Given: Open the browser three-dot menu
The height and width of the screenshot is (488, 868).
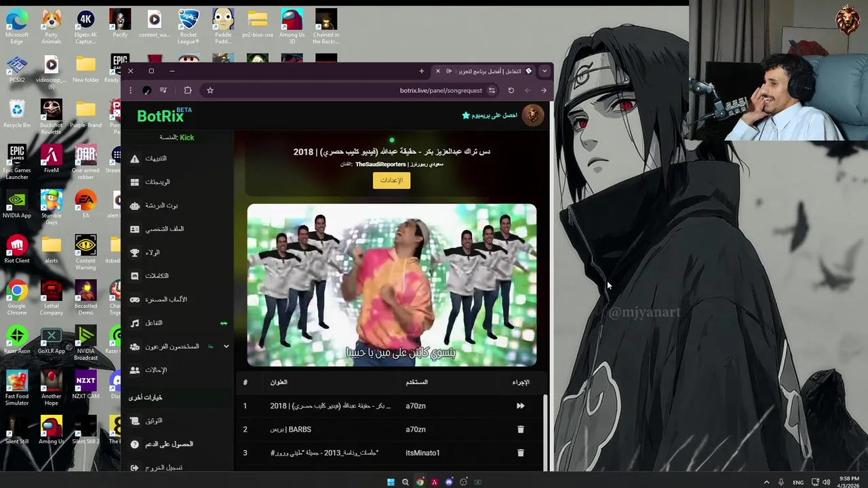Looking at the screenshot, I should 131,90.
